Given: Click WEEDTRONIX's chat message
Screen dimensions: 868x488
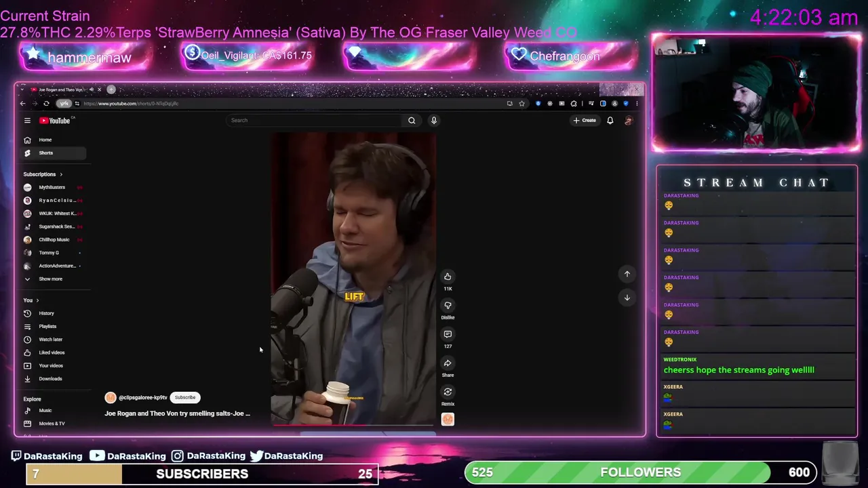Looking at the screenshot, I should [x=738, y=370].
